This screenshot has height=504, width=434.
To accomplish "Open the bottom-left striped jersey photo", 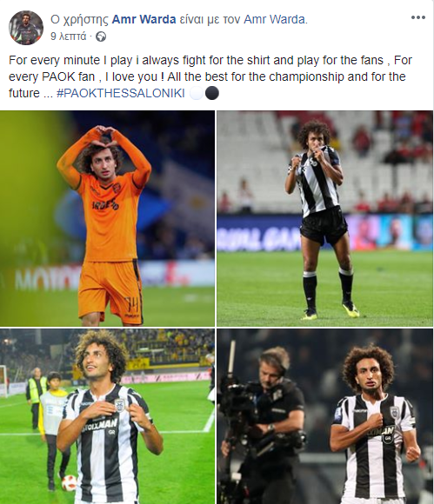I will 107,416.
